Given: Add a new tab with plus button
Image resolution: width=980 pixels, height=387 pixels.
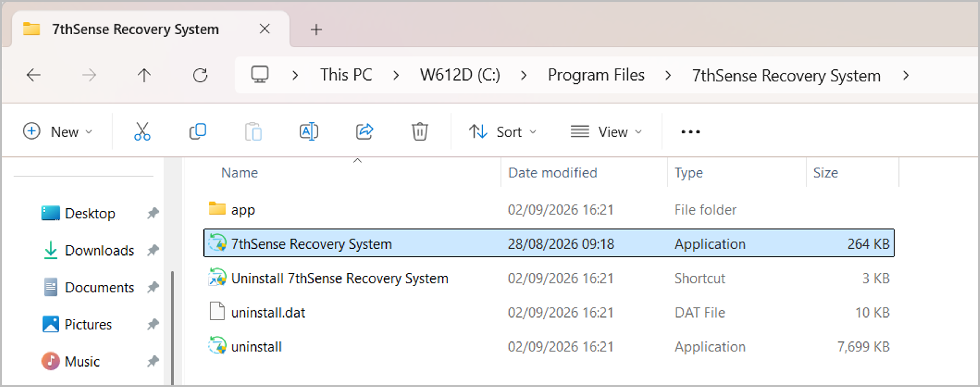Looking at the screenshot, I should click(316, 29).
